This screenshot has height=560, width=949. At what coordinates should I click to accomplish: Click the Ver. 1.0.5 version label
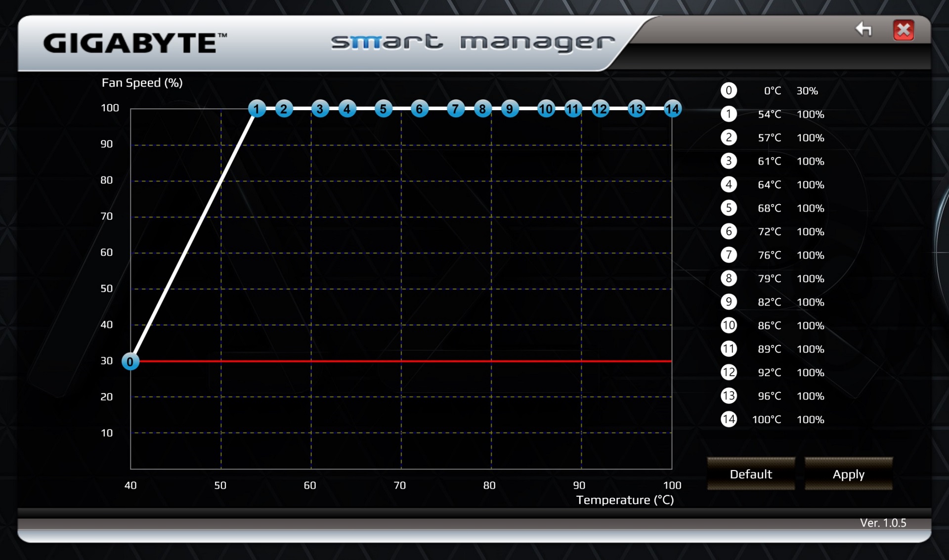[883, 523]
